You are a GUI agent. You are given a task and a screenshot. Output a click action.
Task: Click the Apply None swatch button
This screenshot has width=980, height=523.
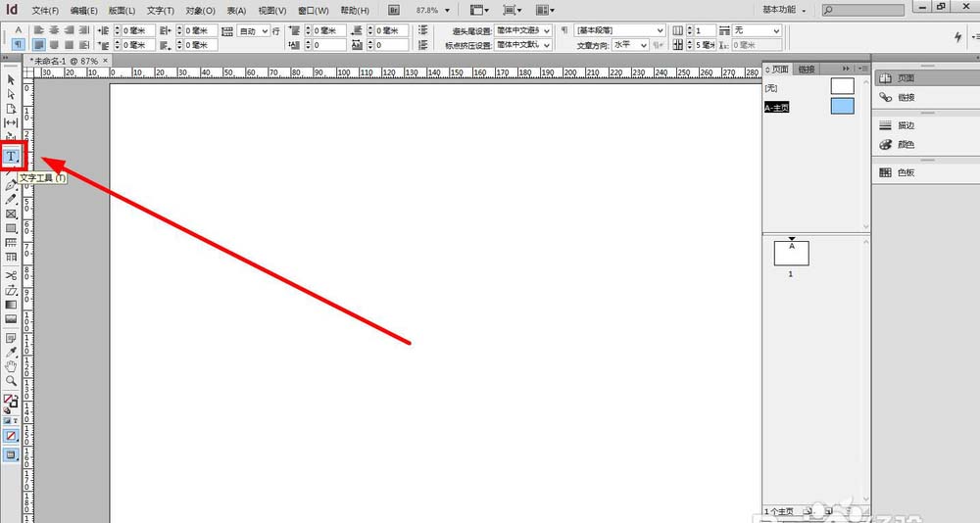(x=11, y=436)
